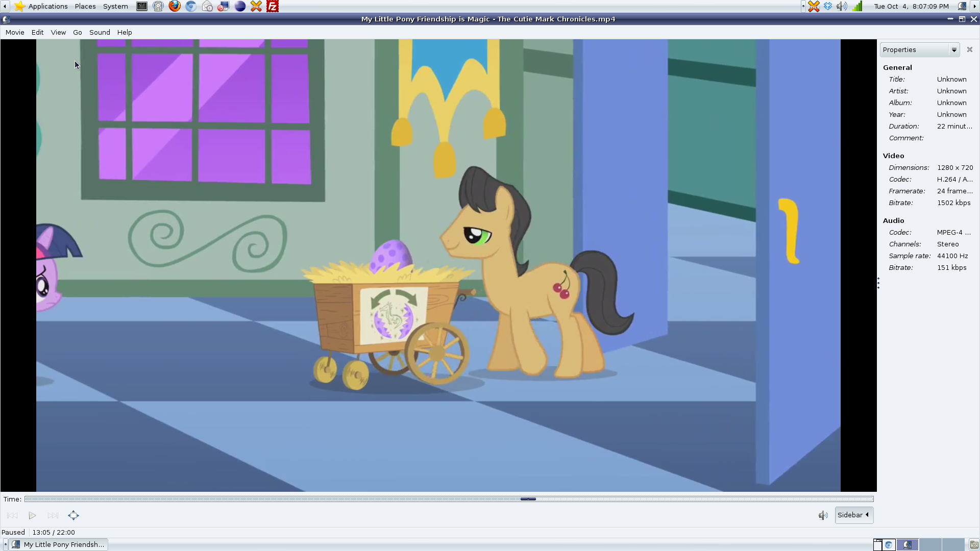The width and height of the screenshot is (980, 551).
Task: Toggle the Sidebar button
Action: coord(854,515)
